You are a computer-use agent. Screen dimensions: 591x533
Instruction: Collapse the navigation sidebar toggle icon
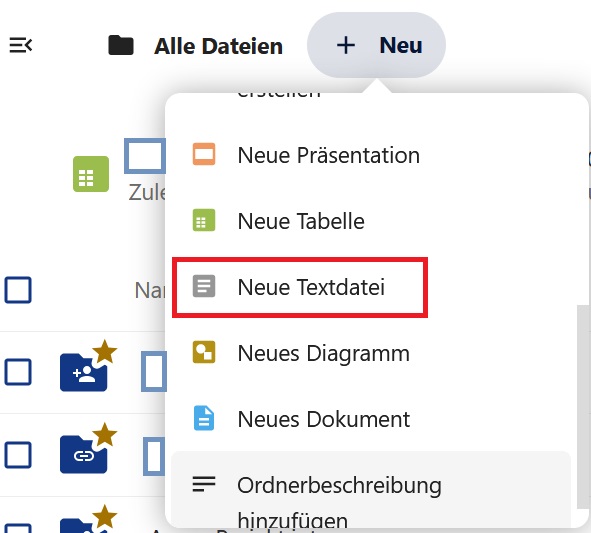[21, 45]
